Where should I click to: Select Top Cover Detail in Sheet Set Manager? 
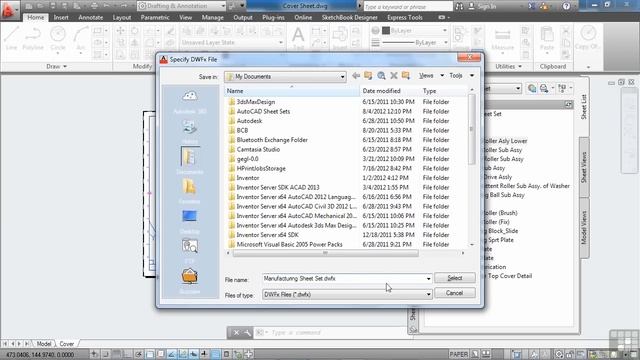(x=510, y=276)
